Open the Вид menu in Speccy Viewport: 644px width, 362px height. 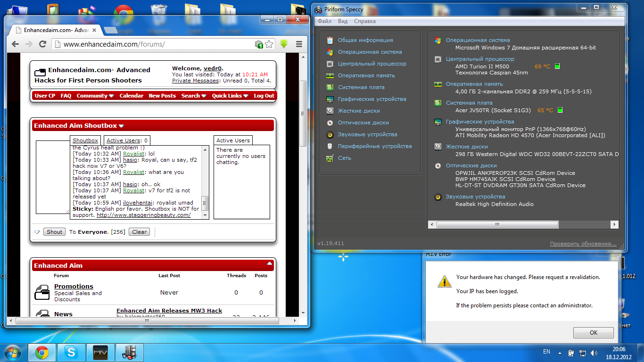pyautogui.click(x=343, y=21)
